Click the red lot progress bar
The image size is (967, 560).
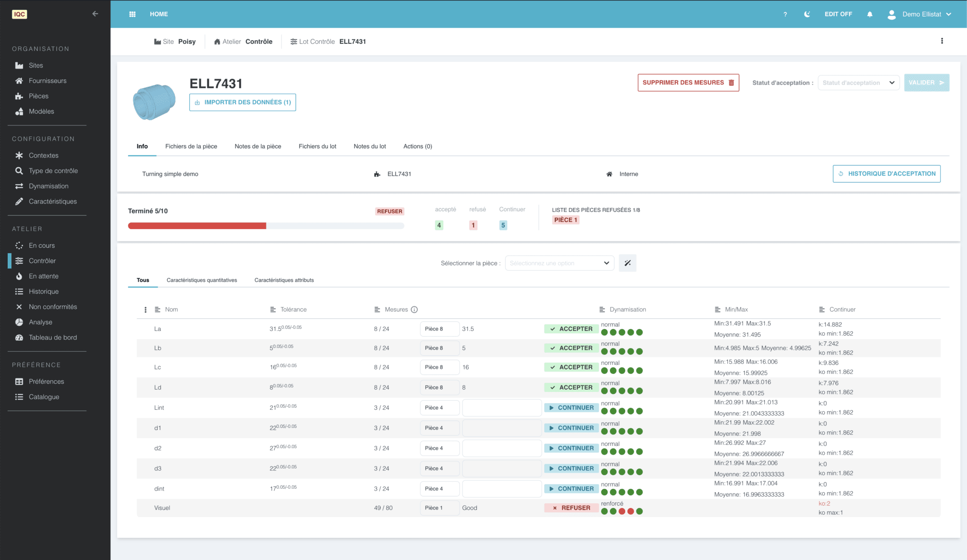coord(197,226)
